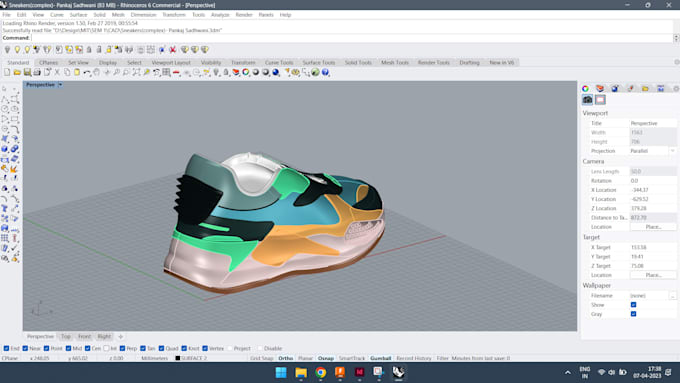
Task: Open File Explorer from the taskbar
Action: pos(301,372)
